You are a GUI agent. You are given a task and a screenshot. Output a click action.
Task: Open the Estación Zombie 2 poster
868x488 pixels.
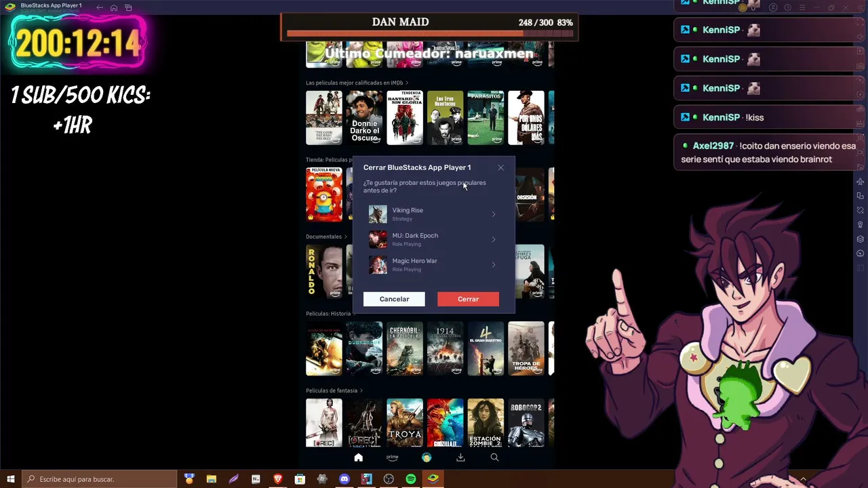click(486, 423)
